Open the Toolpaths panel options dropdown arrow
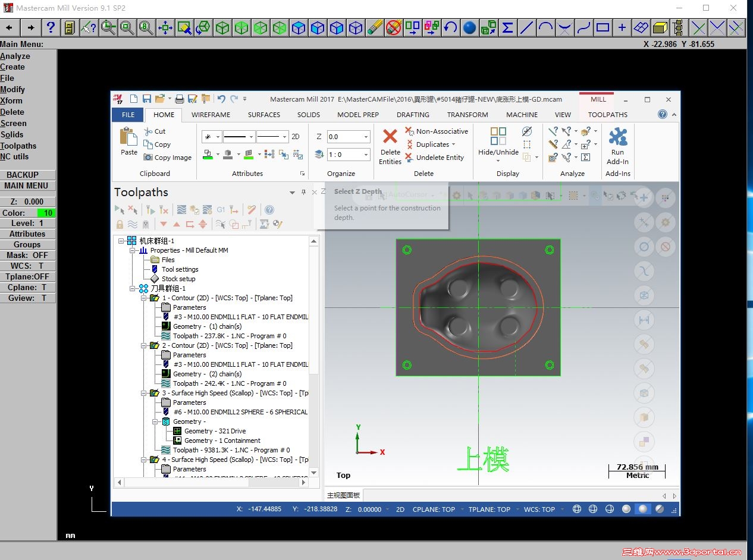Image resolution: width=753 pixels, height=560 pixels. click(x=292, y=192)
